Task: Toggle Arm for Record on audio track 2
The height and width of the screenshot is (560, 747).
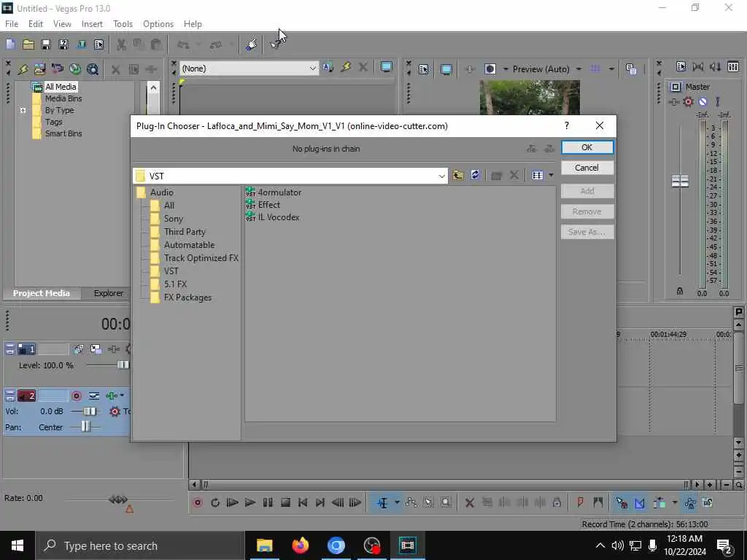Action: pos(76,396)
